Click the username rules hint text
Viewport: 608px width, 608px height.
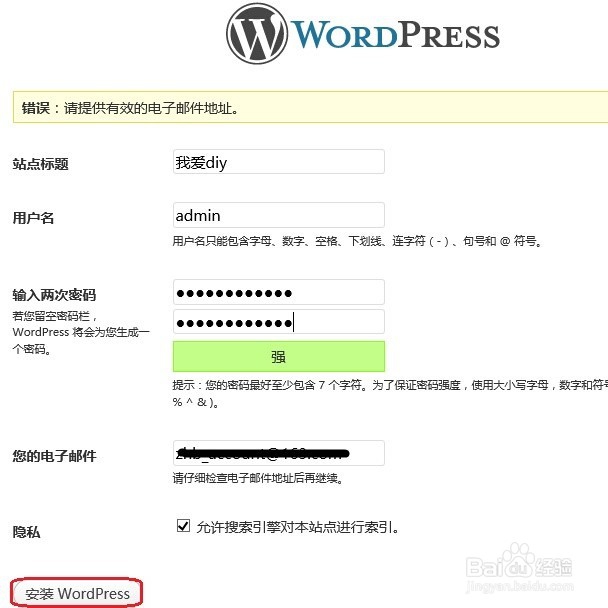point(357,241)
